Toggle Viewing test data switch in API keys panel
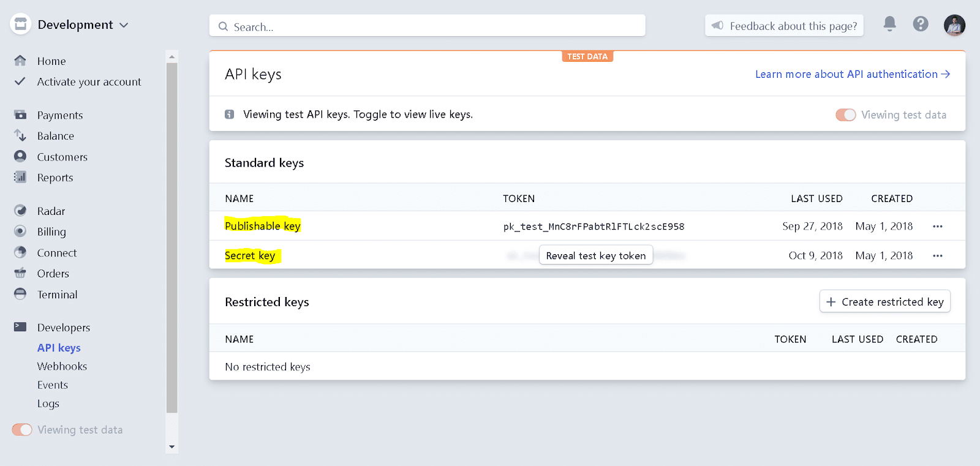The image size is (980, 466). pos(846,115)
